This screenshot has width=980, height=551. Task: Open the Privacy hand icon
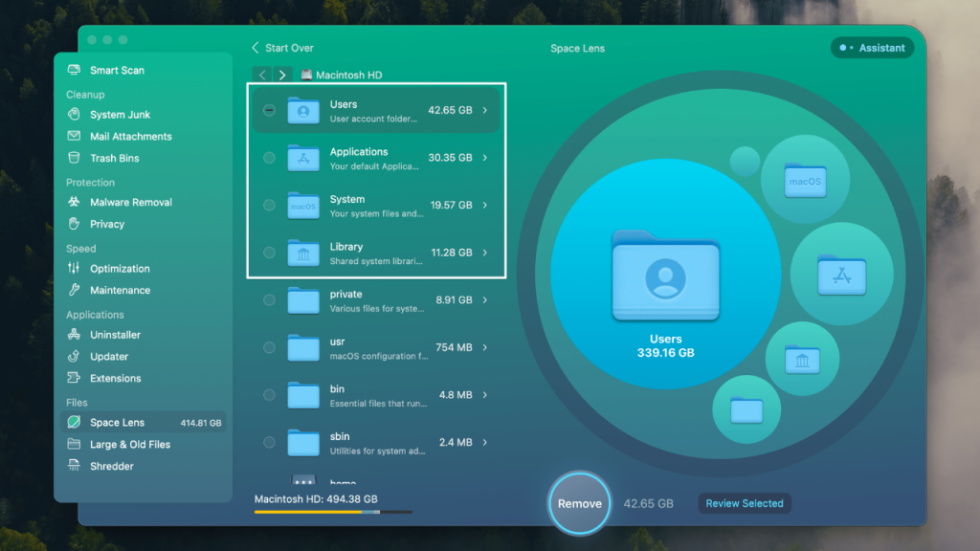[74, 224]
